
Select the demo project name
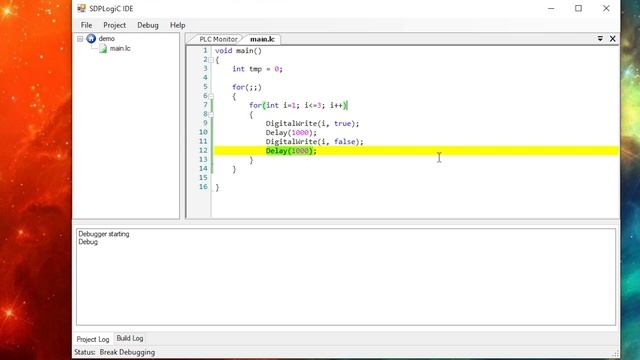[107, 38]
